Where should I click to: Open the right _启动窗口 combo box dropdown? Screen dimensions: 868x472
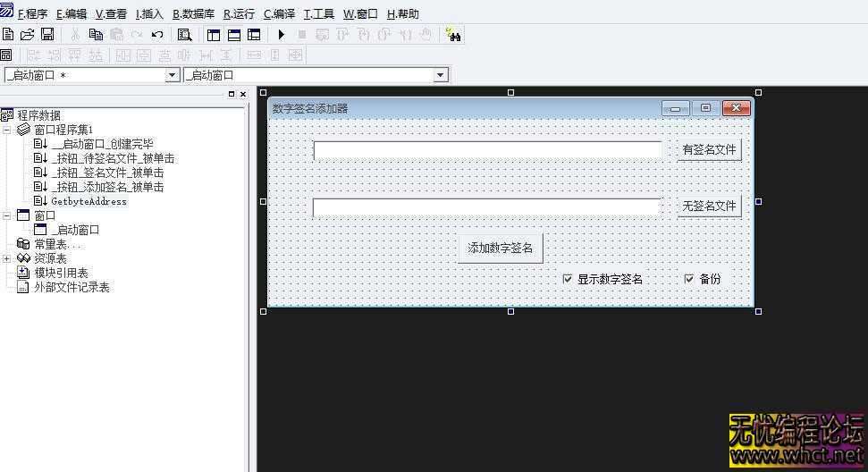[440, 76]
